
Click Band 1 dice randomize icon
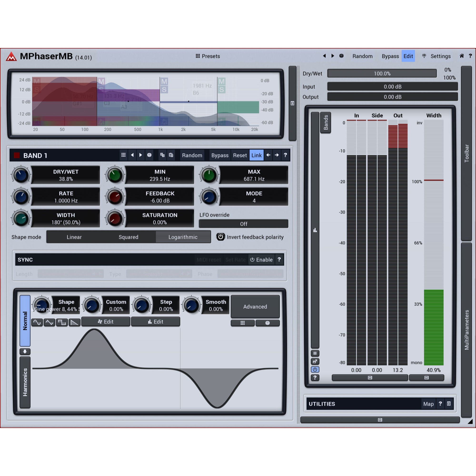coord(149,155)
